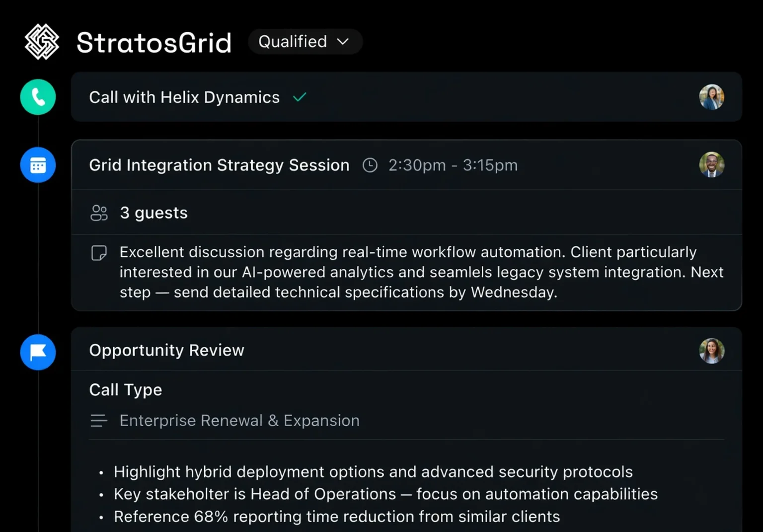Click the 68% reporting time reduction bullet
The width and height of the screenshot is (763, 532).
pyautogui.click(x=336, y=516)
